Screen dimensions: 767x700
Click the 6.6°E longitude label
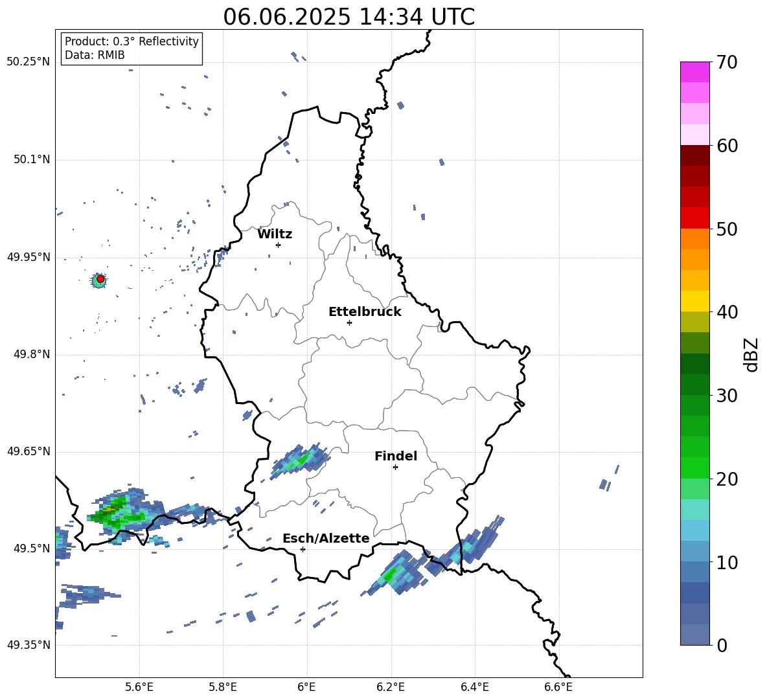[x=558, y=687]
